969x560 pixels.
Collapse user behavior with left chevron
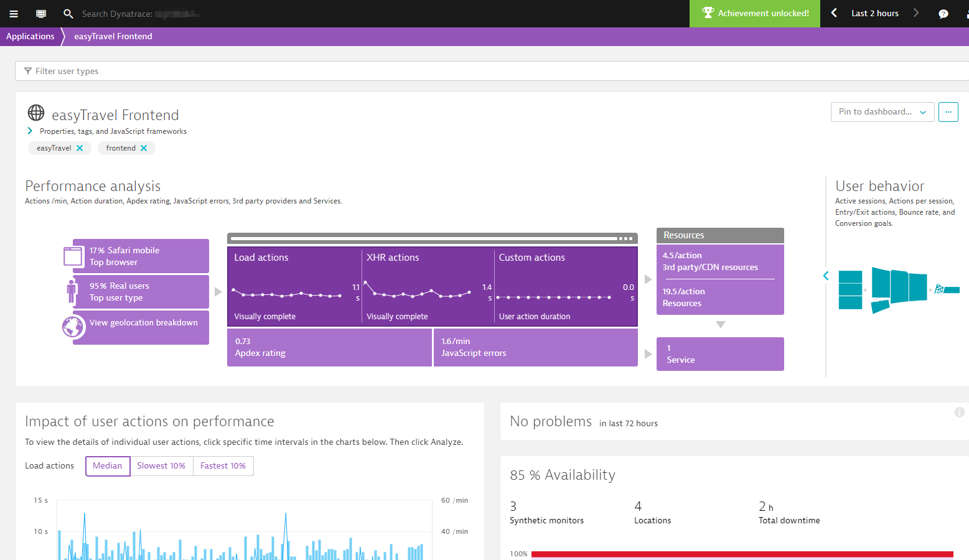tap(826, 276)
